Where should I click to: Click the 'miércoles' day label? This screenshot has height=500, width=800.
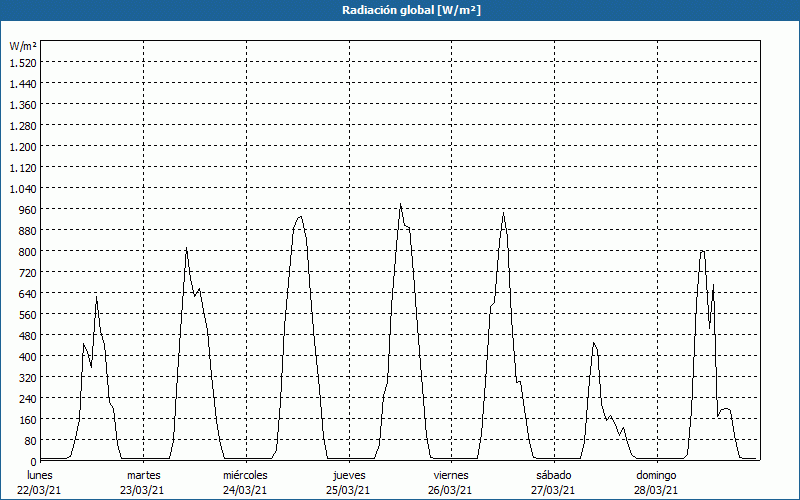pos(245,475)
